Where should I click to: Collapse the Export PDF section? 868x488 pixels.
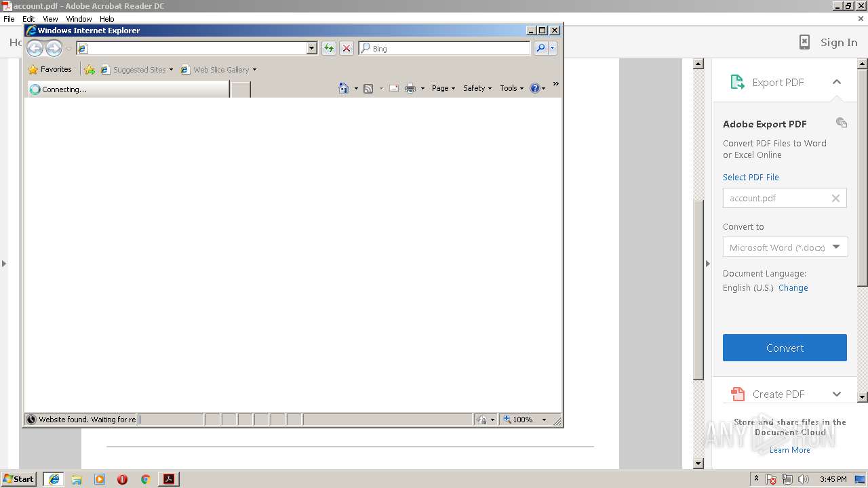click(x=837, y=82)
